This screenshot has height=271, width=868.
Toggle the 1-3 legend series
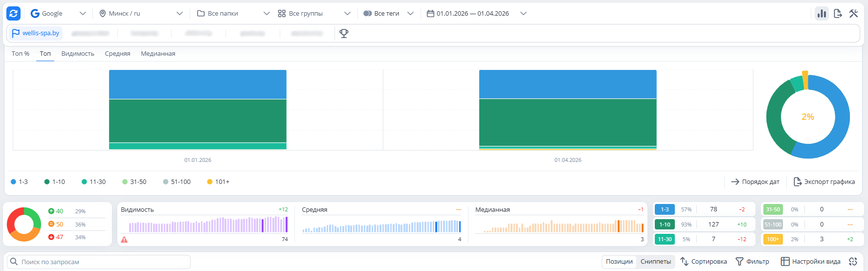coord(20,182)
